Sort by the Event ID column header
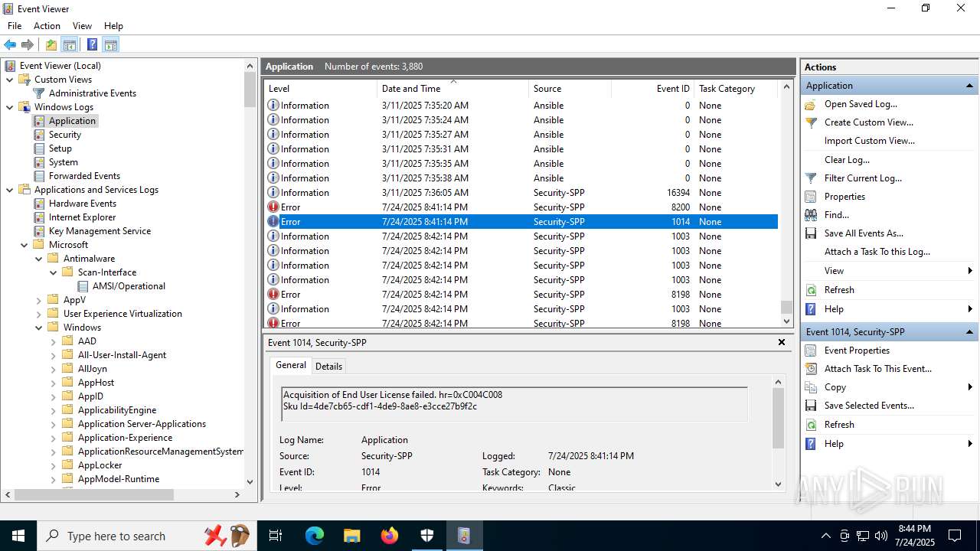Viewport: 980px width, 551px height. pyautogui.click(x=652, y=89)
